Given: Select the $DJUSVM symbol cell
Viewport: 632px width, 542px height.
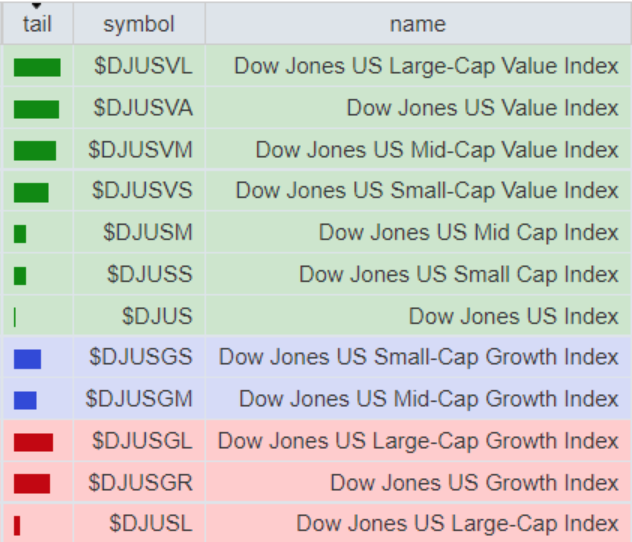Looking at the screenshot, I should click(x=140, y=150).
